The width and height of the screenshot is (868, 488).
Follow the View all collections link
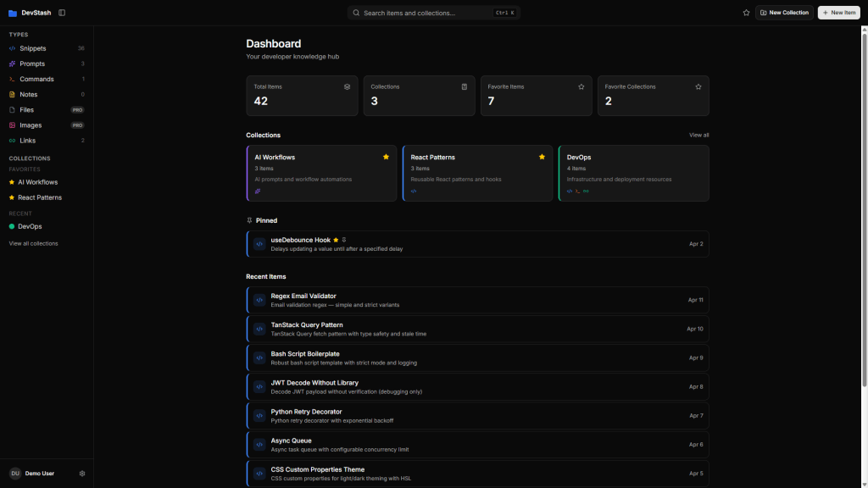tap(34, 244)
